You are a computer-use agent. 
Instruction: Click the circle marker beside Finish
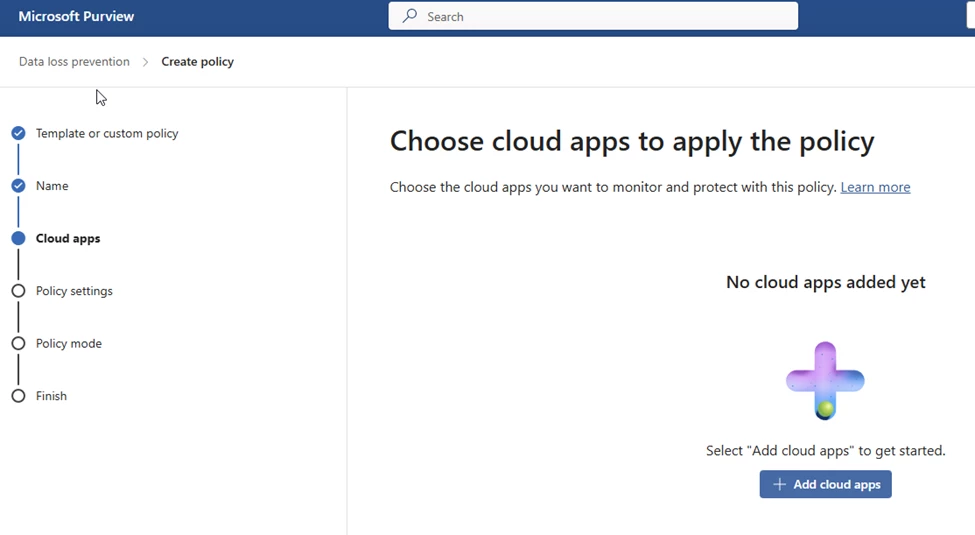[18, 396]
